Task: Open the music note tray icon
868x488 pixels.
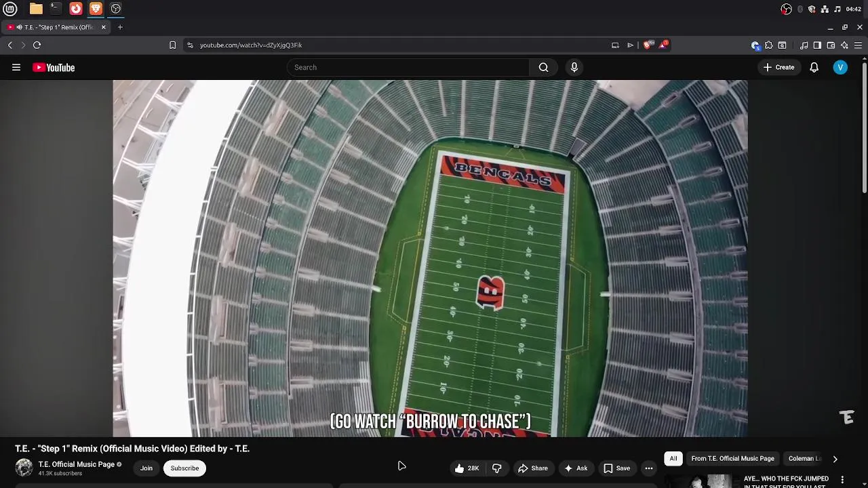Action: pyautogui.click(x=837, y=9)
